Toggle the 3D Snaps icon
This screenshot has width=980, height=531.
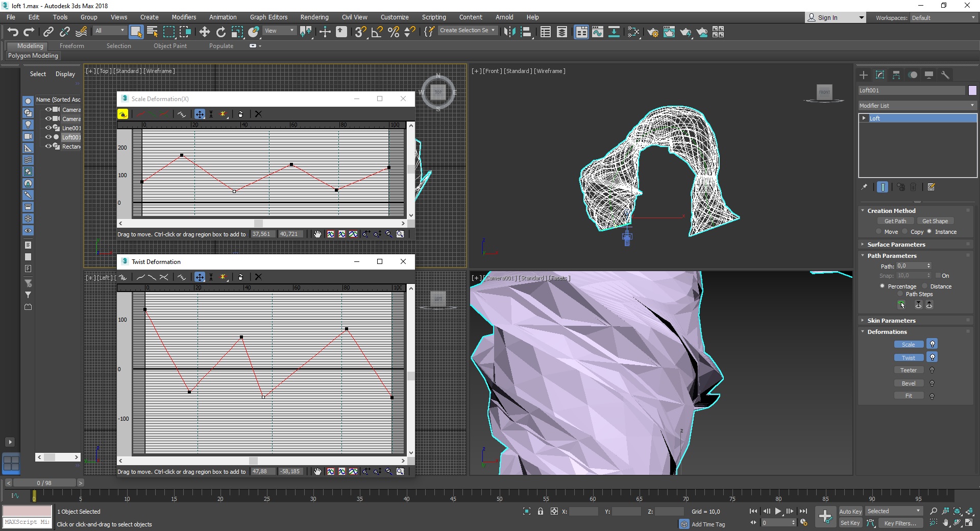360,32
